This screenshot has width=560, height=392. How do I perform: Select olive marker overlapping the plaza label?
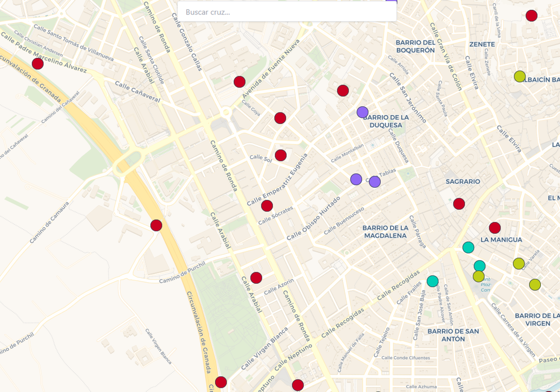478,276
